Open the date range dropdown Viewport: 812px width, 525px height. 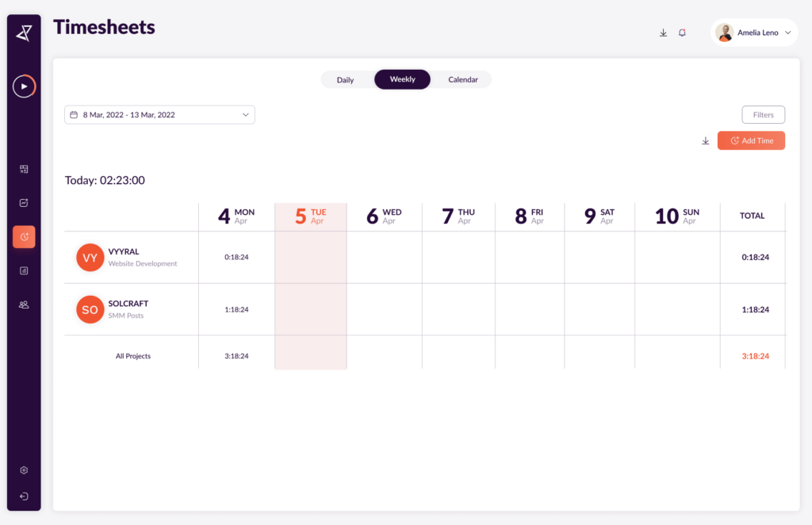(x=159, y=114)
